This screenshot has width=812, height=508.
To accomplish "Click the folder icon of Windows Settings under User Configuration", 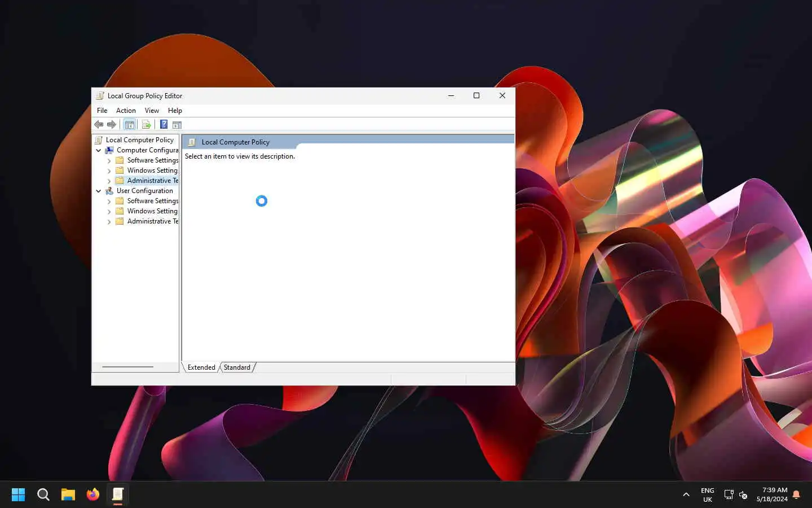I will click(120, 211).
